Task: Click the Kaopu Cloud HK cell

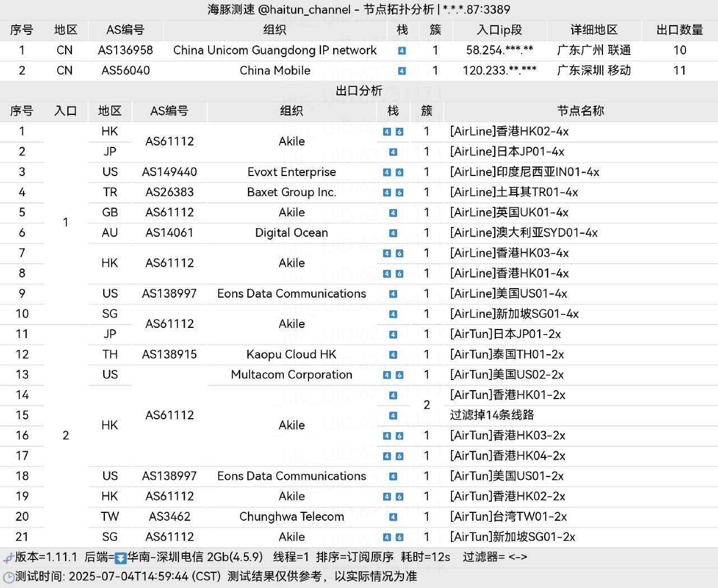Action: pyautogui.click(x=292, y=354)
